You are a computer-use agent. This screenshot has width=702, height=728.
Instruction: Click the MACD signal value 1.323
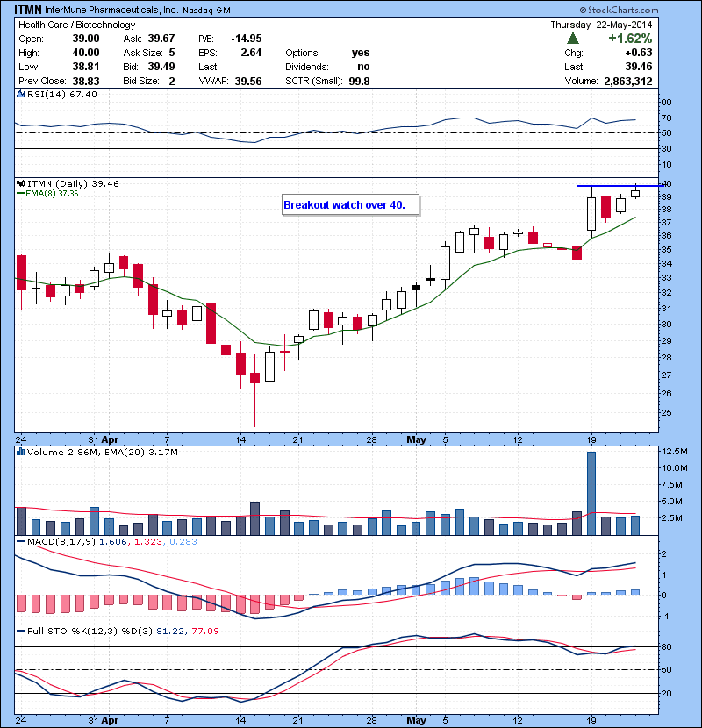pyautogui.click(x=148, y=541)
